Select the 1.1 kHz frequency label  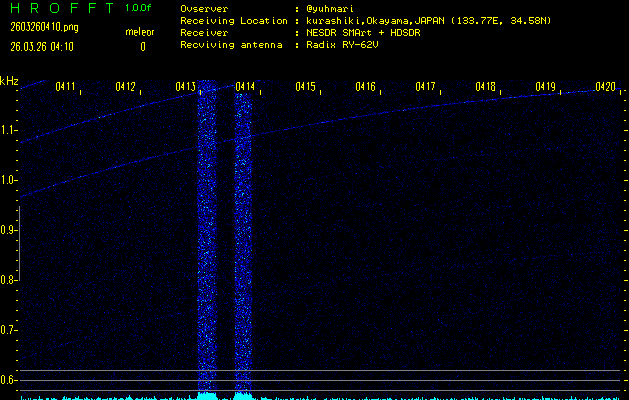(9, 130)
